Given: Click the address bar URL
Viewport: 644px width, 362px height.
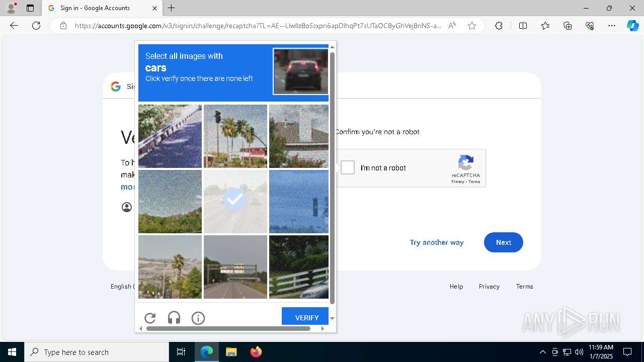Looking at the screenshot, I should tap(258, 26).
